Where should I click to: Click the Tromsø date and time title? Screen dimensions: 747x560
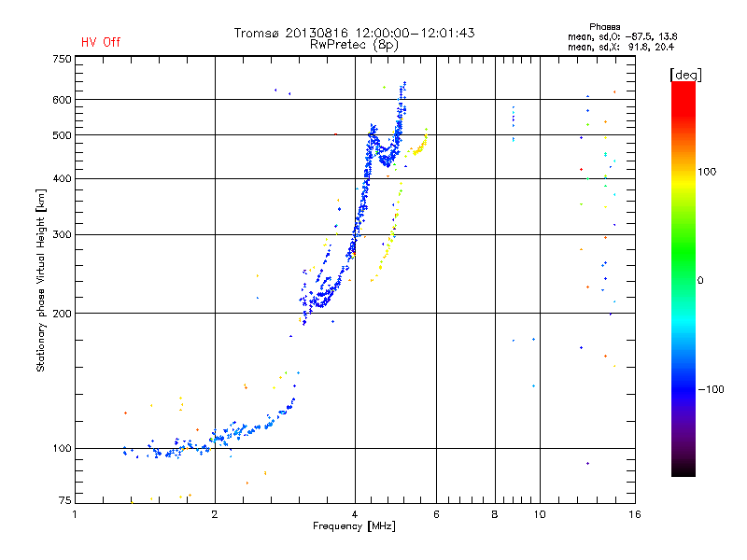354,33
